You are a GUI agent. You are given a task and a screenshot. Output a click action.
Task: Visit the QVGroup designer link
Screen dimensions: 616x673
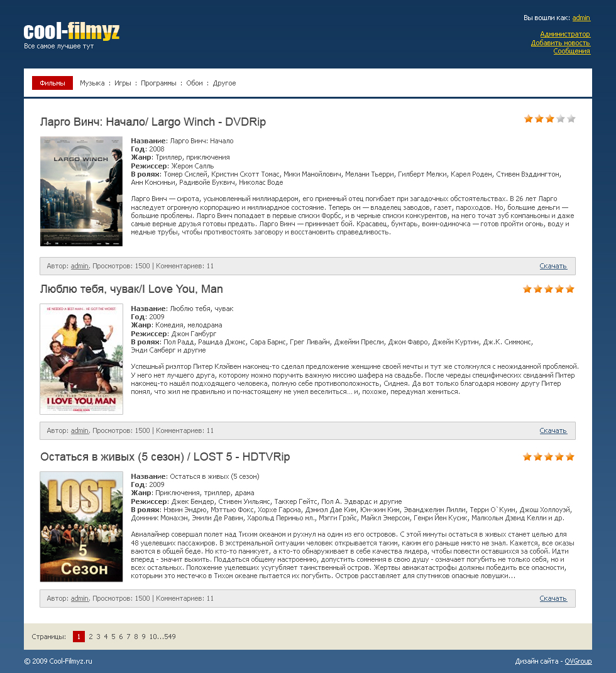[x=578, y=662]
